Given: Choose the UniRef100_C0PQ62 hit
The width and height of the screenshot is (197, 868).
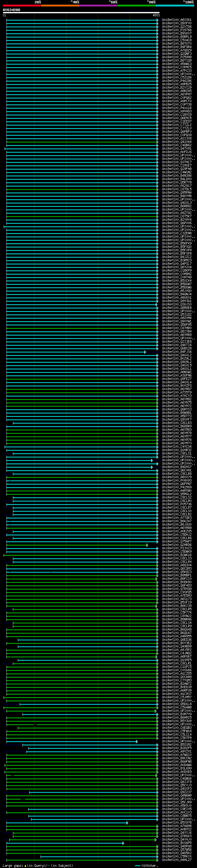Looking at the screenshot, I should [176, 98].
